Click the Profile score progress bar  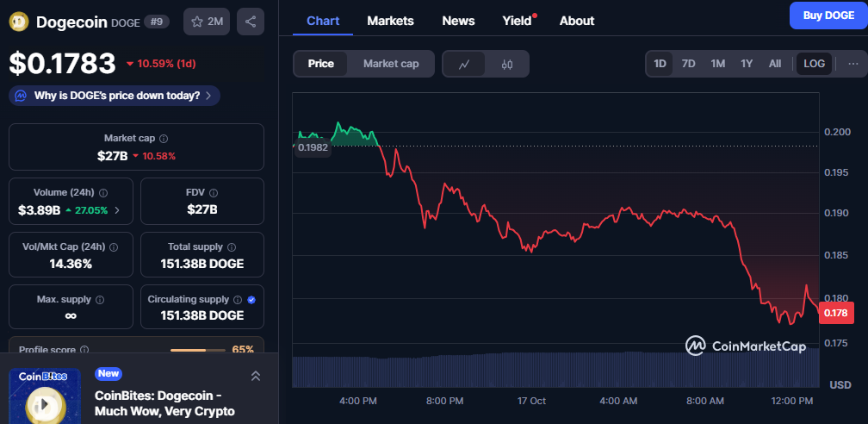(198, 350)
